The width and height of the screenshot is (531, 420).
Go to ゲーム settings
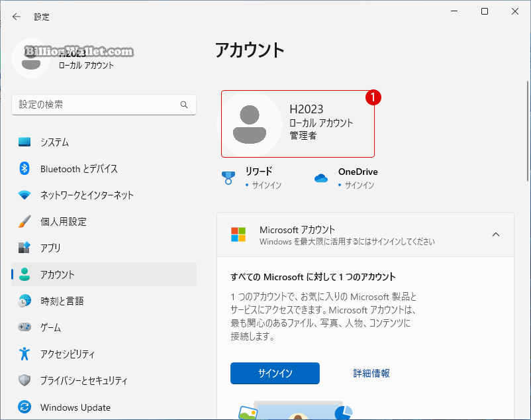click(x=104, y=327)
